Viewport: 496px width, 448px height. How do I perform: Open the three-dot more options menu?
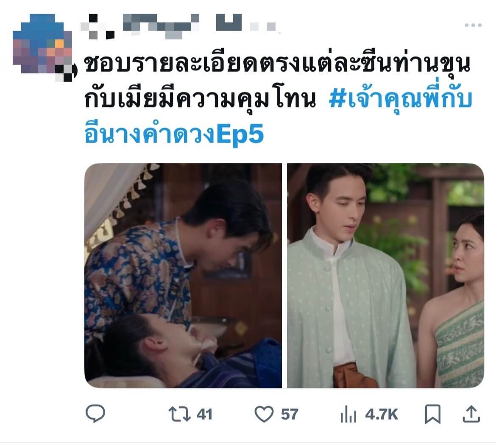(473, 25)
